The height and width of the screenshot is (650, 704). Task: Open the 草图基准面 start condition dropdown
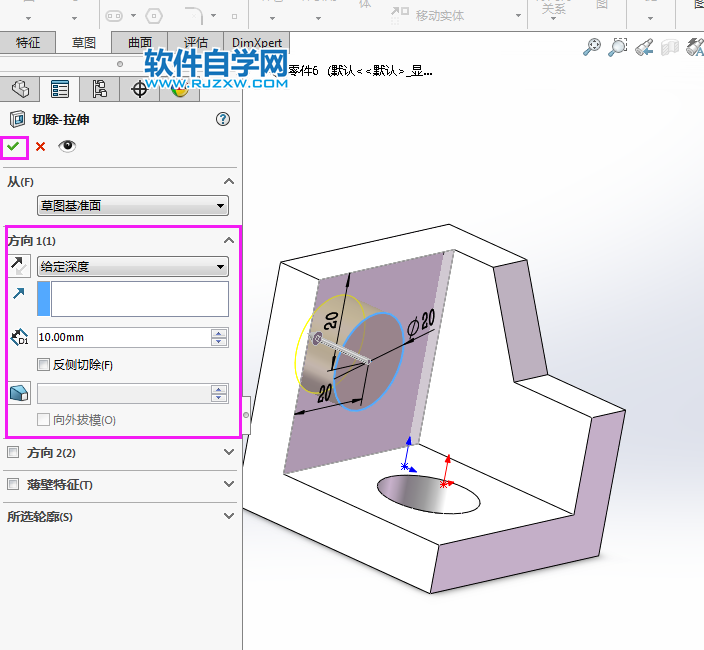(133, 206)
